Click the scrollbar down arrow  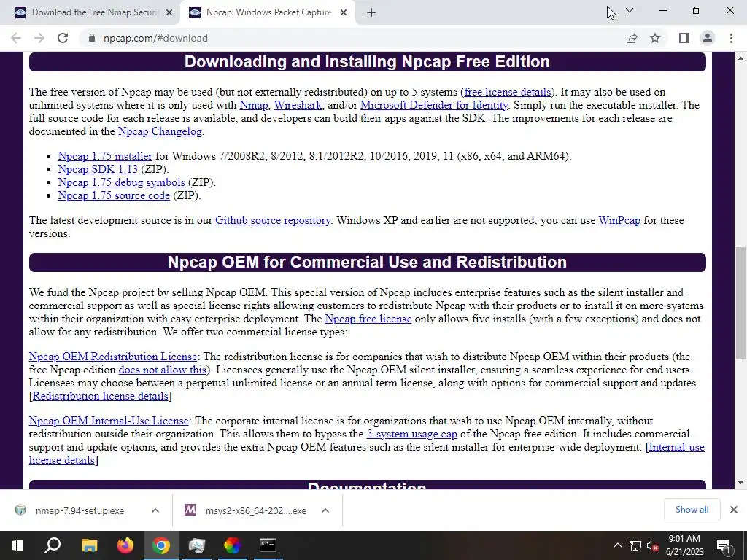[740, 483]
